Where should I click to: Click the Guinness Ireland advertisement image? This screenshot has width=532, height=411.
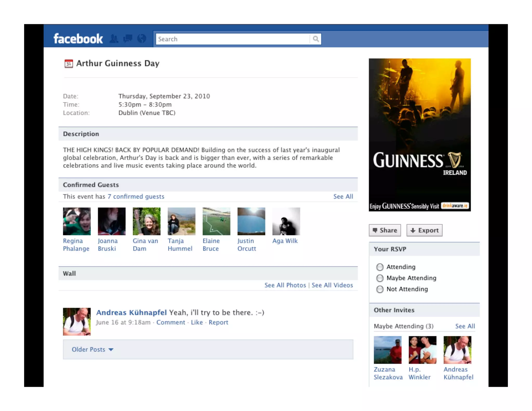point(420,135)
